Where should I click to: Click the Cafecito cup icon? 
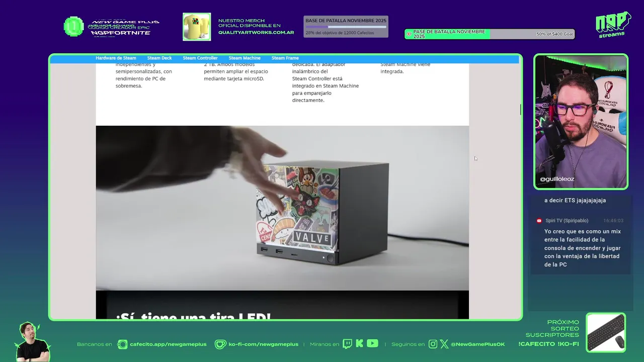click(x=122, y=344)
